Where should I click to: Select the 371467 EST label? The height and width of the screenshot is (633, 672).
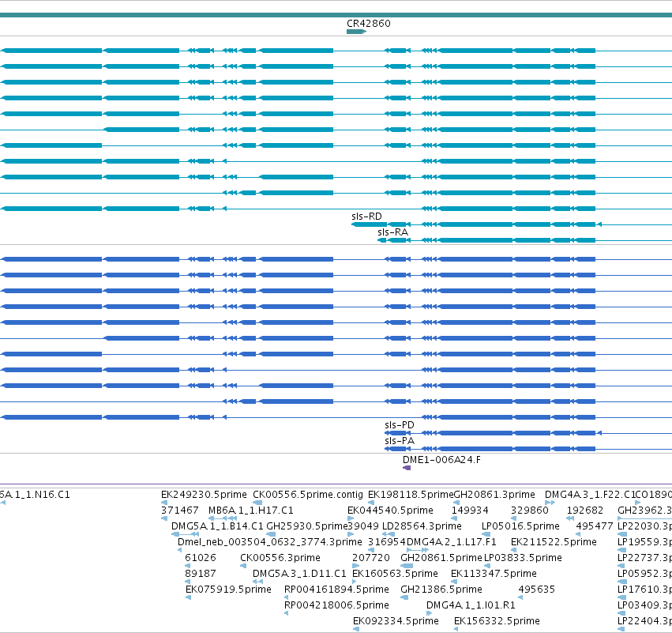pos(179,511)
